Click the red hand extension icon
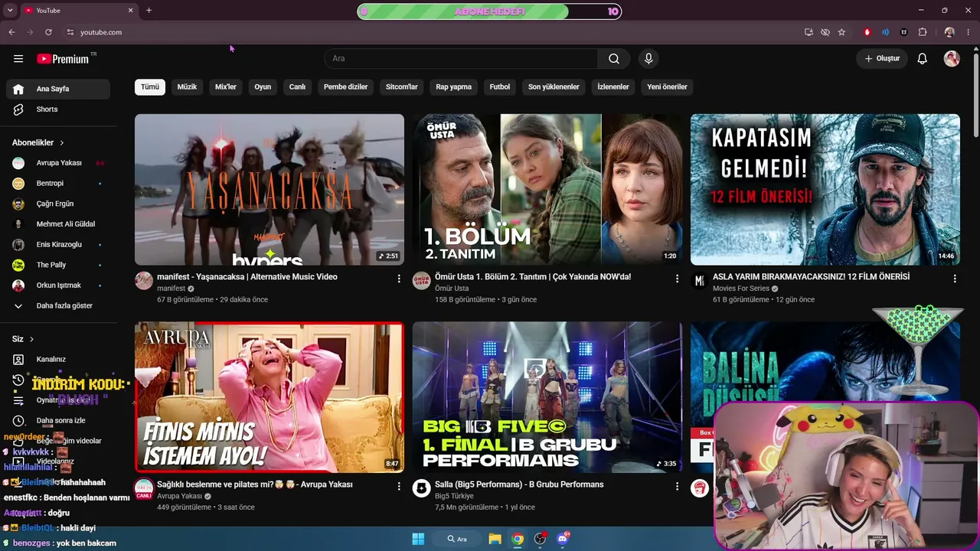980x551 pixels. [x=867, y=32]
